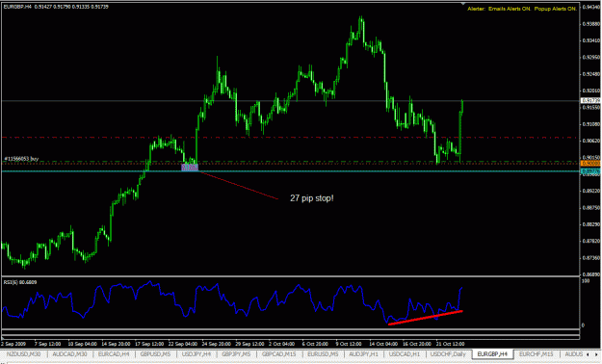Click the 2 Oct 04:00 time label

tap(281, 344)
